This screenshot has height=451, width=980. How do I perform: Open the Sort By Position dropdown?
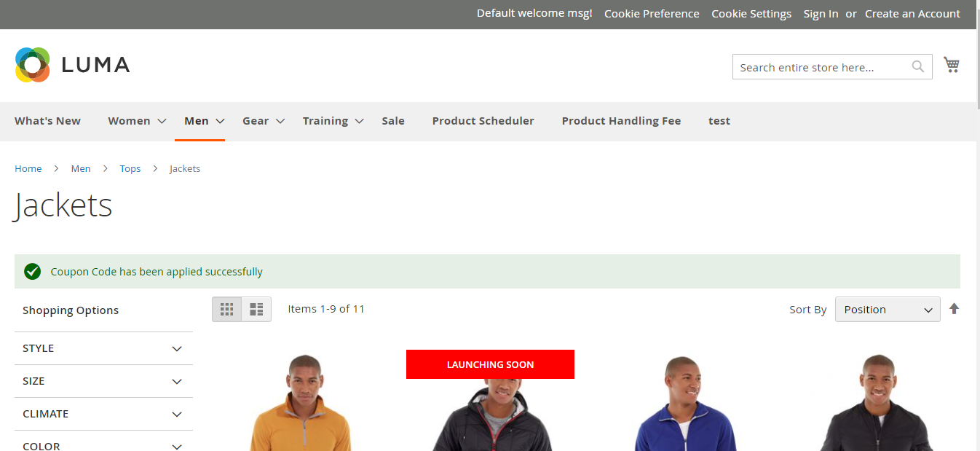pyautogui.click(x=887, y=309)
